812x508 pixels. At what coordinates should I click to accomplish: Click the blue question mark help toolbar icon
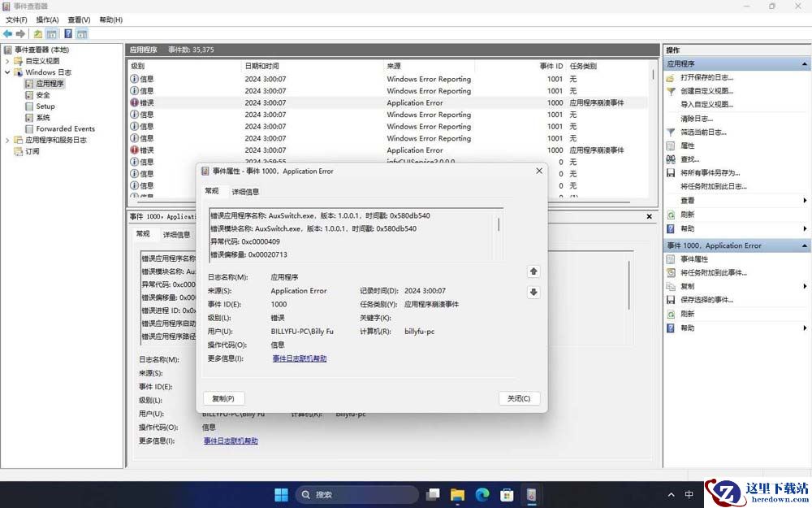coord(68,34)
